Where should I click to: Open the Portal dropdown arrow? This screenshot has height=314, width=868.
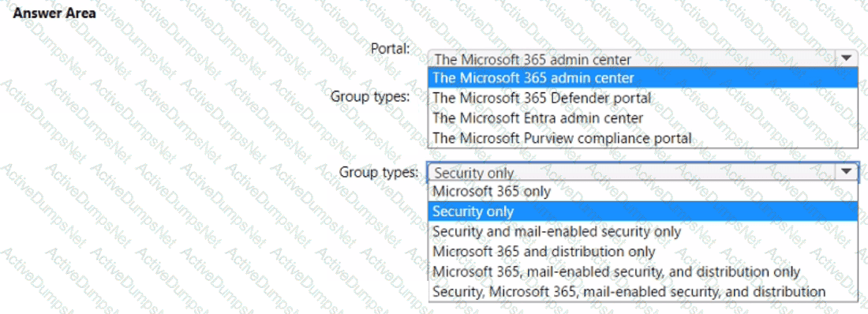[x=845, y=58]
